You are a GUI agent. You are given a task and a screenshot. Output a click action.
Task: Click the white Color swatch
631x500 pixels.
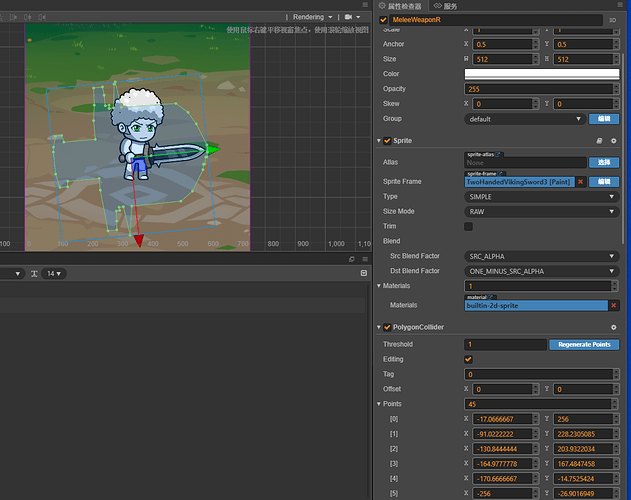pos(541,73)
